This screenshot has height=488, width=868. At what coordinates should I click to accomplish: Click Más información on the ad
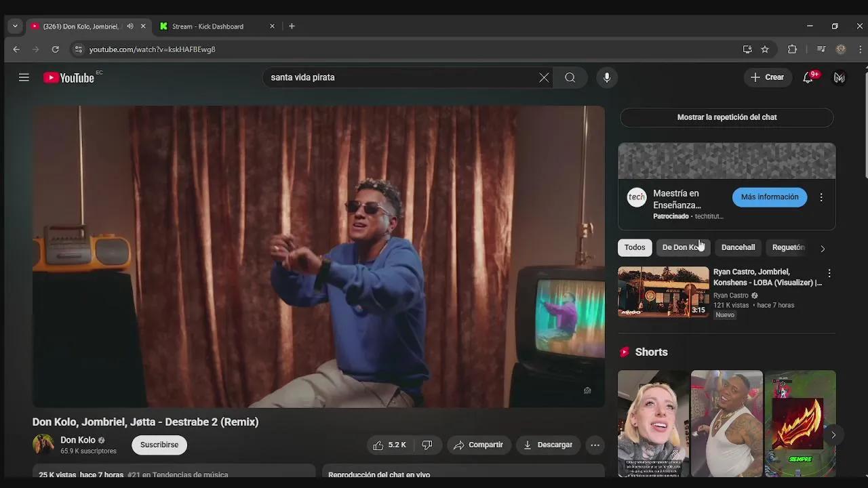[770, 197]
